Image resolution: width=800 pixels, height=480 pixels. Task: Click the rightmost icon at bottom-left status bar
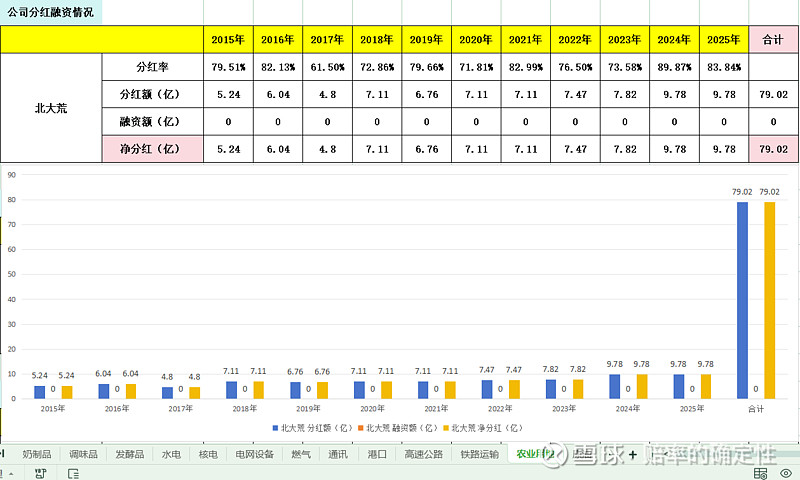[x=73, y=474]
